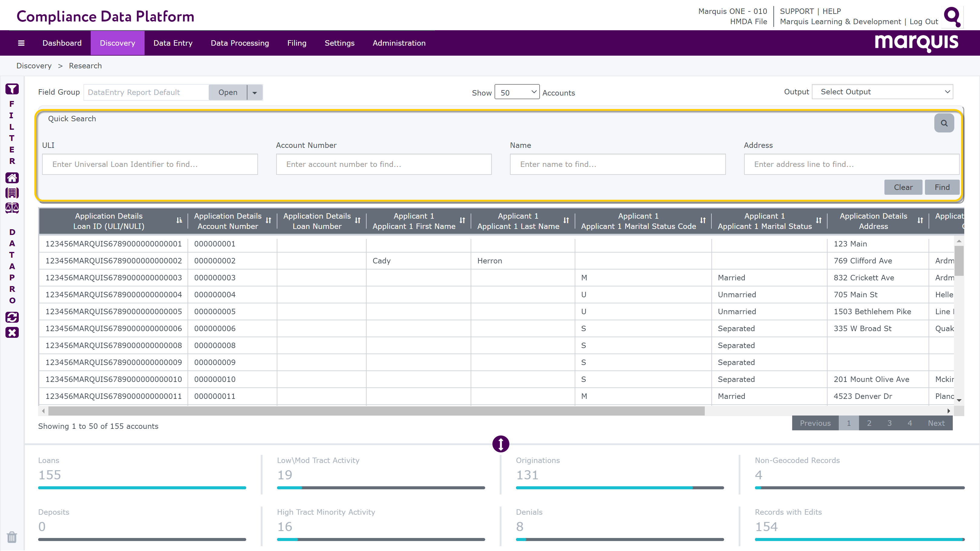Expand the Field Group Open dropdown arrow

tap(255, 93)
